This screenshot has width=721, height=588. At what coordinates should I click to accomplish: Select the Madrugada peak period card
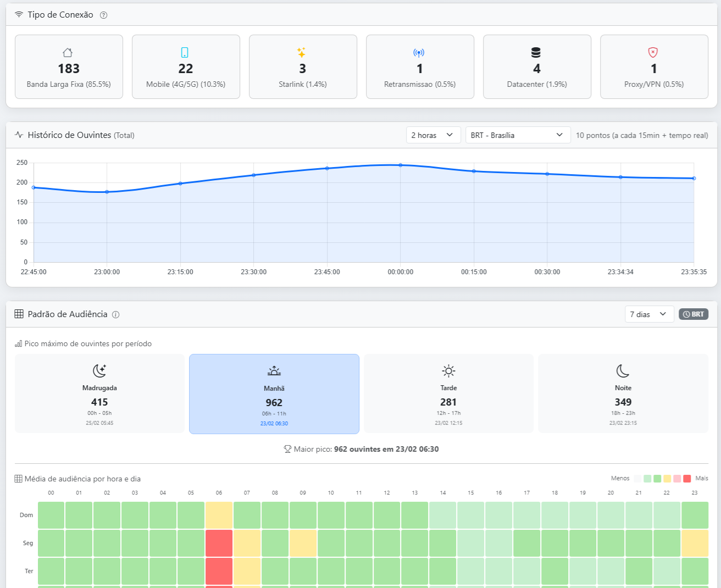(x=99, y=393)
